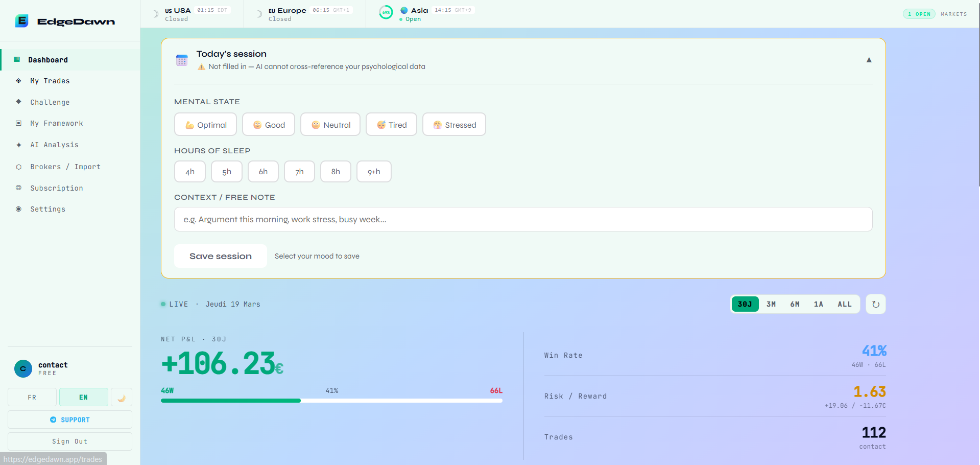
Task: Click the My Framework square icon
Action: click(x=18, y=123)
